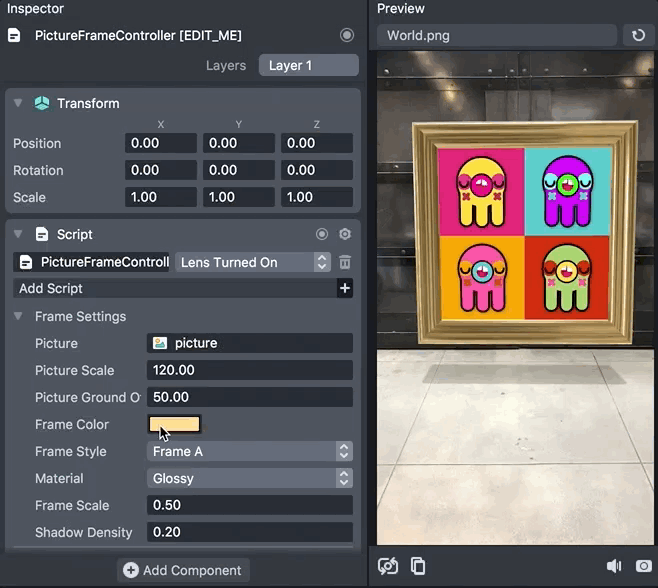This screenshot has width=658, height=588.
Task: Open the Material Glossy dropdown
Action: (249, 478)
